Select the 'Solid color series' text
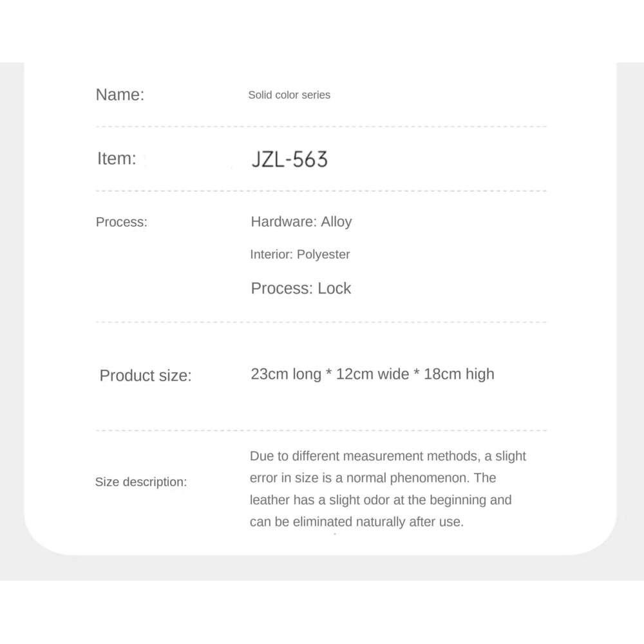The width and height of the screenshot is (644, 644). (x=289, y=95)
